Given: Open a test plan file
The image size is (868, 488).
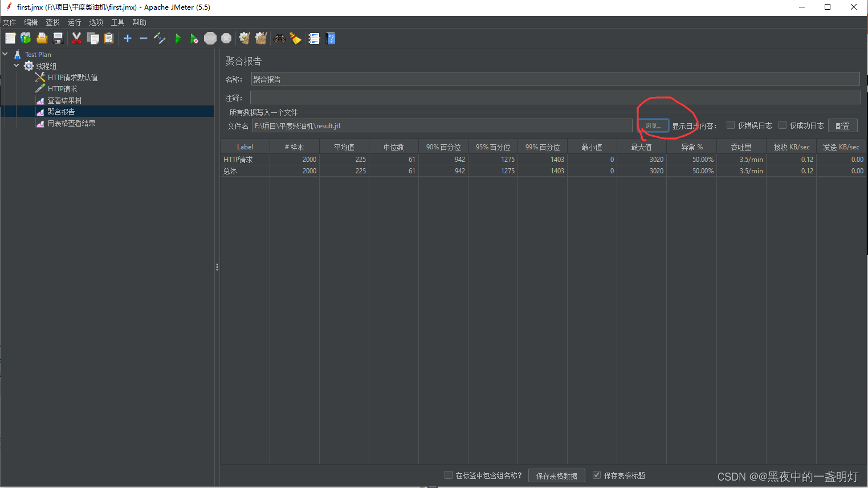Looking at the screenshot, I should [42, 38].
